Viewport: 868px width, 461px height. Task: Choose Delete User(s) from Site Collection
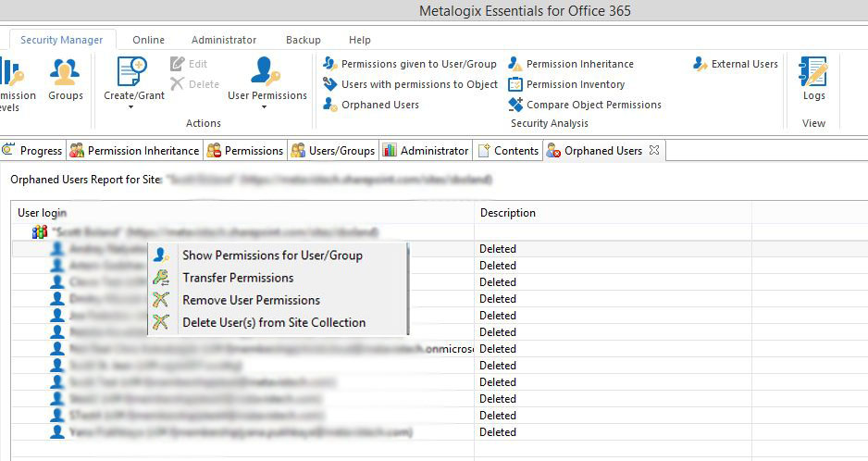(x=274, y=322)
